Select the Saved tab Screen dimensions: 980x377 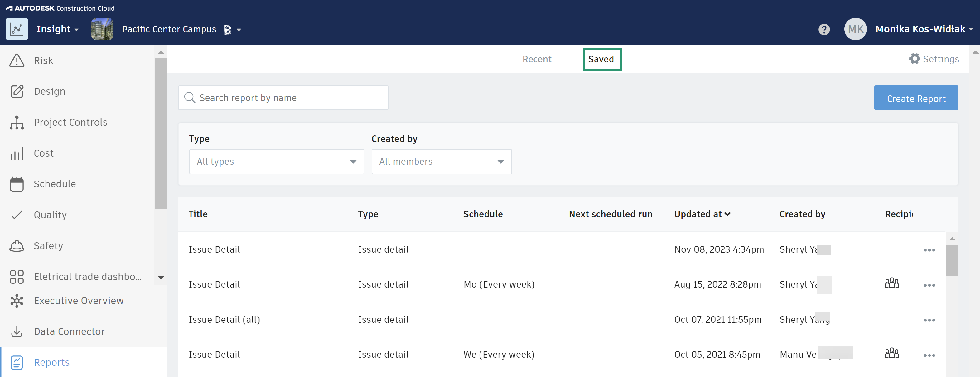[x=601, y=59]
